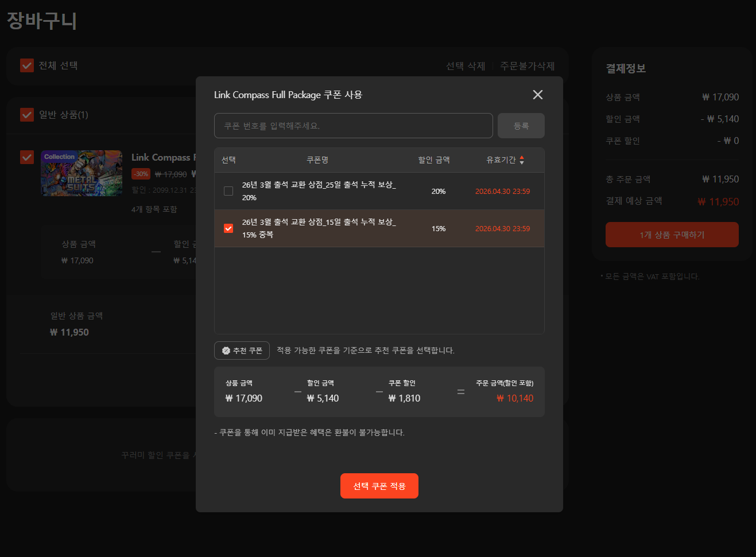Open the Link Compass product title
This screenshot has height=557, width=756.
(162, 157)
